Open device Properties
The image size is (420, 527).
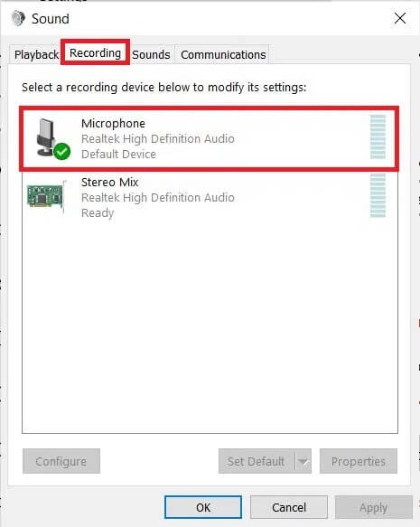(x=359, y=461)
